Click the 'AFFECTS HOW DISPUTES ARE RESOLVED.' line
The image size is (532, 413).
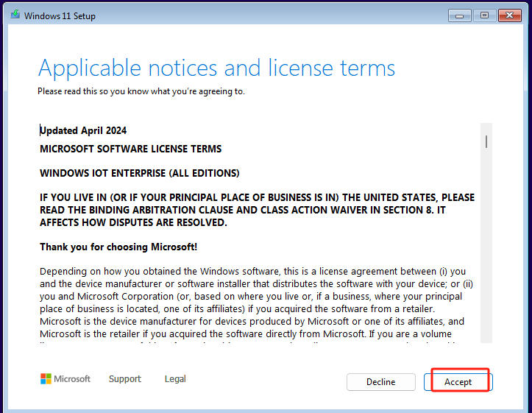point(133,222)
